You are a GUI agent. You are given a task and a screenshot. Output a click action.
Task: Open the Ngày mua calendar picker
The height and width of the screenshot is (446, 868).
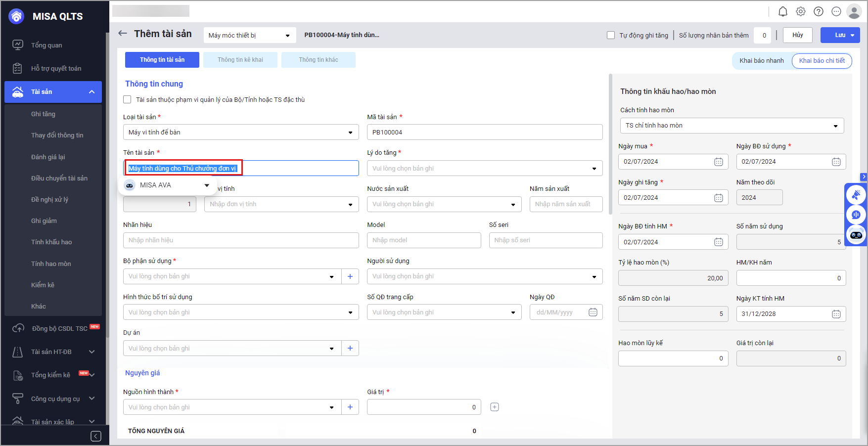[718, 162]
